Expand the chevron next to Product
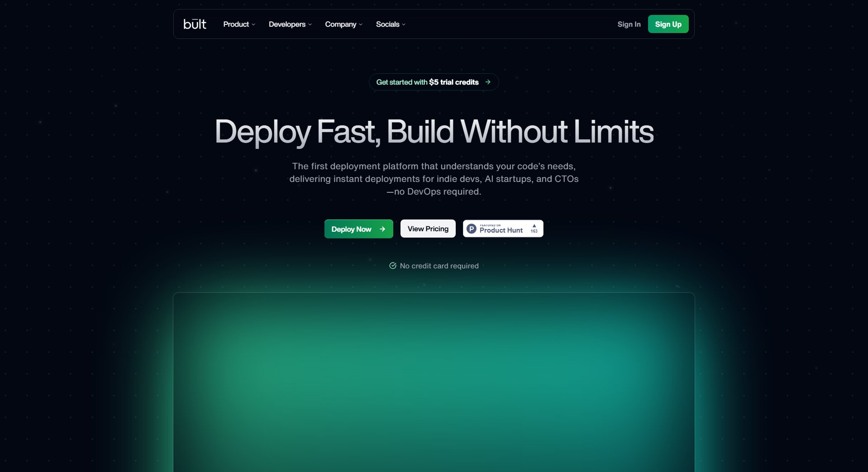868x472 pixels. [253, 25]
